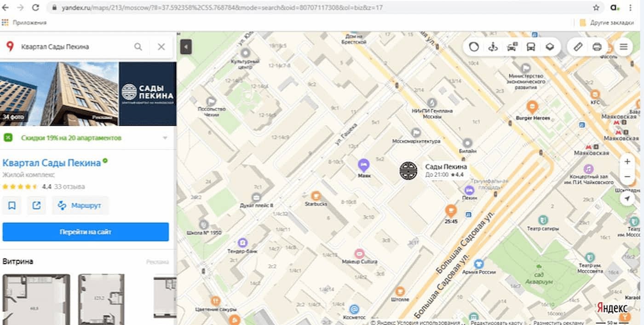Expand the Скидки 19% на 20 апартаментов offer
Screen dimensions: 644x325
87,138
